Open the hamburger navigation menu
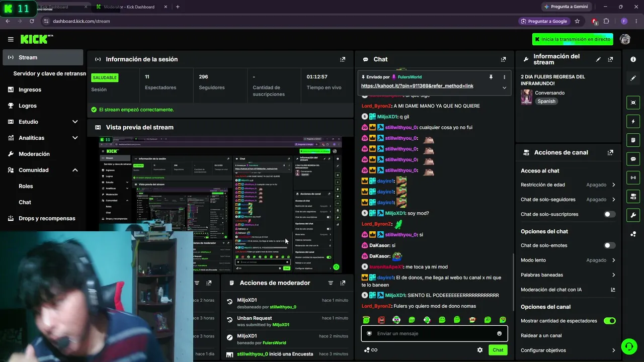The width and height of the screenshot is (644, 362). (11, 39)
